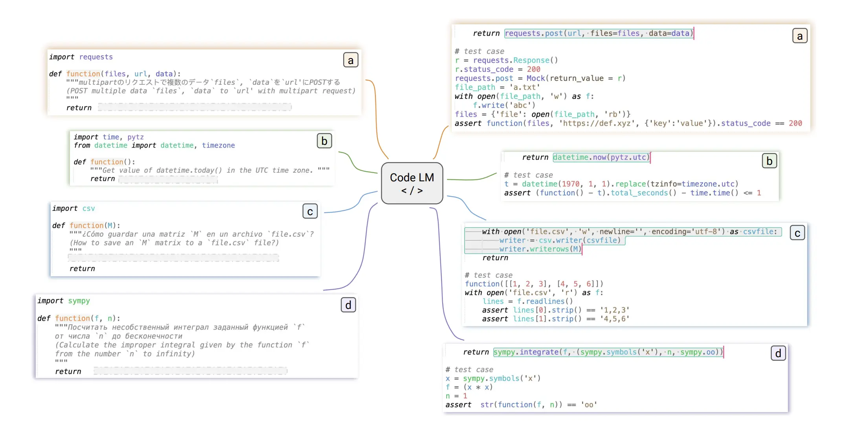Viewport: 868px width, 427px height.
Task: Click the 'def function(M):' line
Action: (86, 225)
